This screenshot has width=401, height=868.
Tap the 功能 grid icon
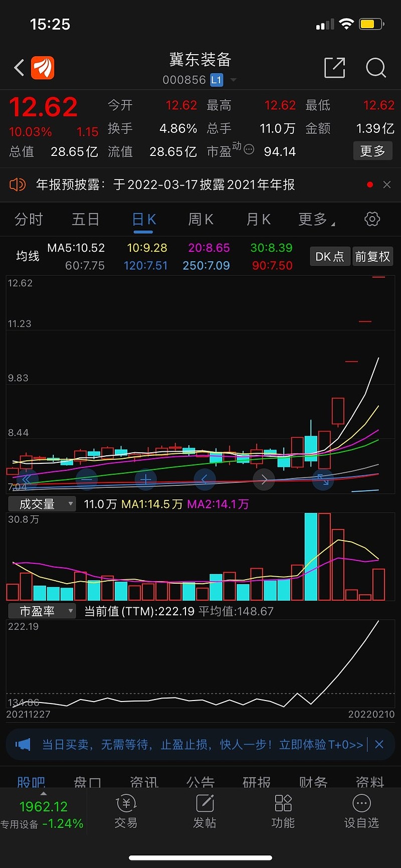pyautogui.click(x=283, y=803)
